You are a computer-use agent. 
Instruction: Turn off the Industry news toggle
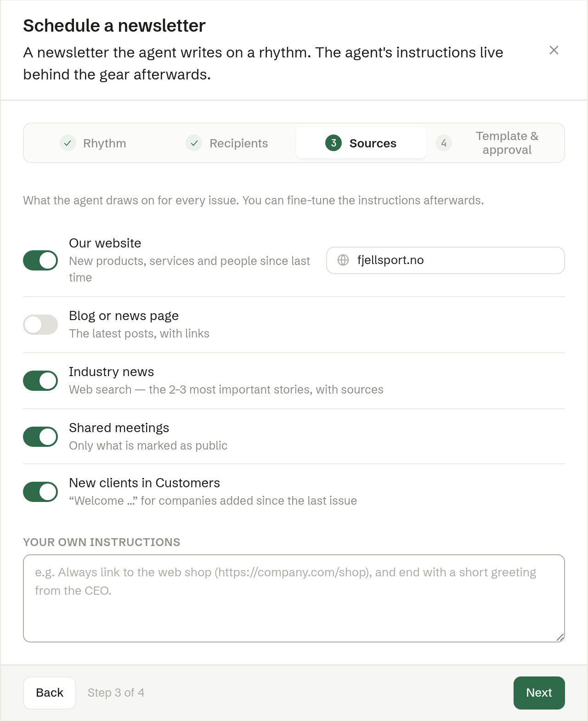coord(40,381)
